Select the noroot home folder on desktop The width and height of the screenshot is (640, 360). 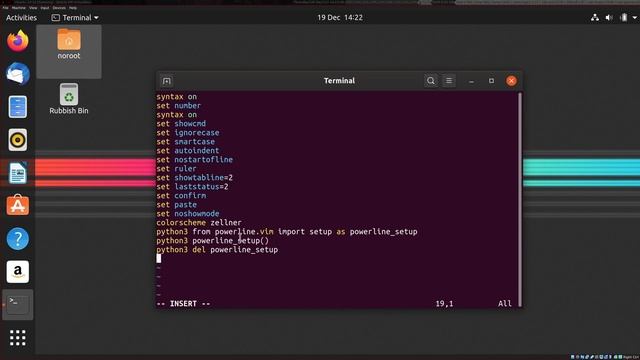coord(69,44)
